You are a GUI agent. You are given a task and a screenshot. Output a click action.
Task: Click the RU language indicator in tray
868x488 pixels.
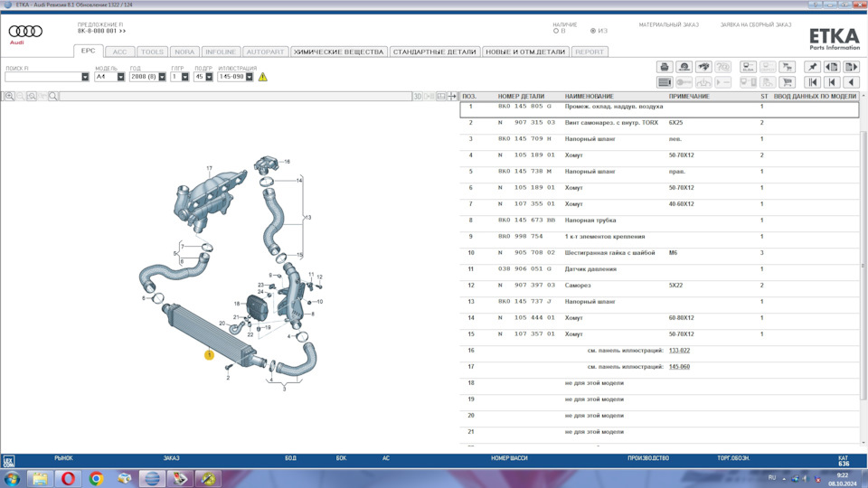[771, 477]
